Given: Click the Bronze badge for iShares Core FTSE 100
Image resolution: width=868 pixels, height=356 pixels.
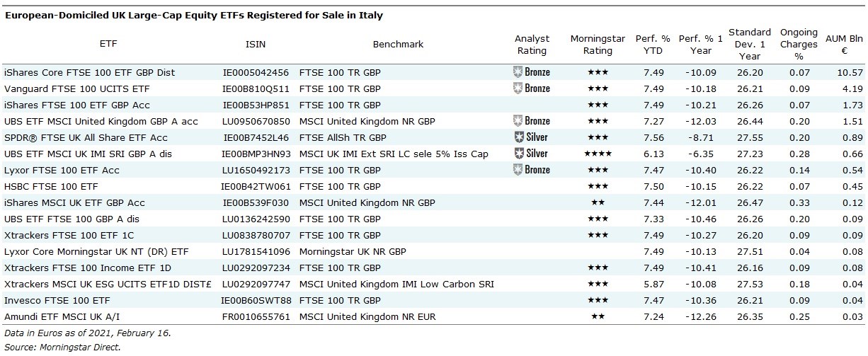Looking at the screenshot, I should point(532,72).
